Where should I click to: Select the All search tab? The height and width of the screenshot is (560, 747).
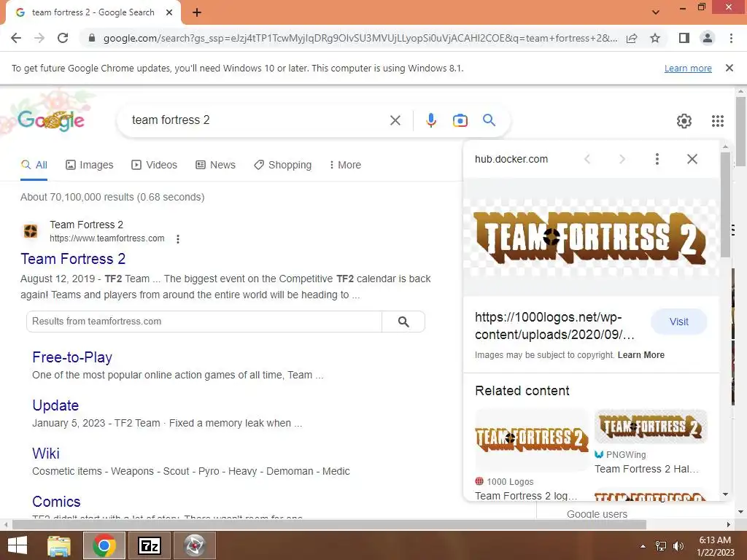(x=34, y=165)
